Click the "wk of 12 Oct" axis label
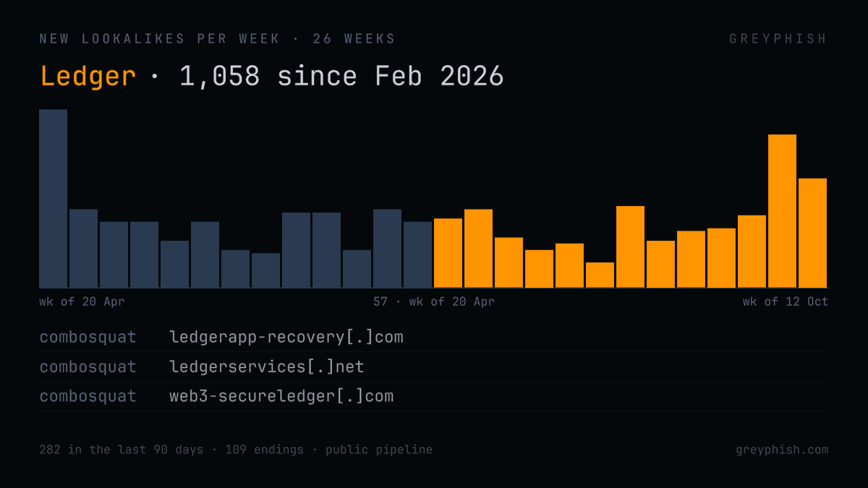Screen dimensions: 868x488 [x=785, y=301]
